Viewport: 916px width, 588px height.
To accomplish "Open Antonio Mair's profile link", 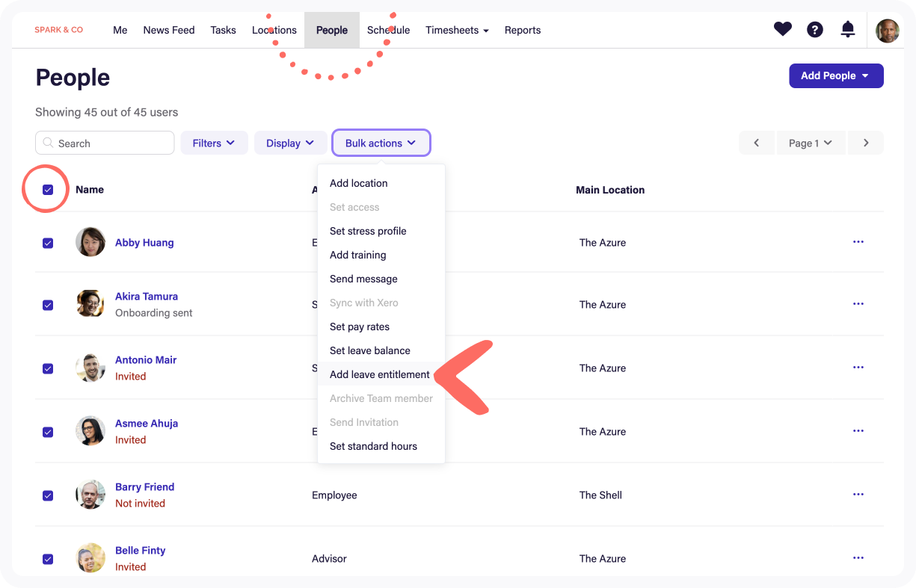I will 146,359.
